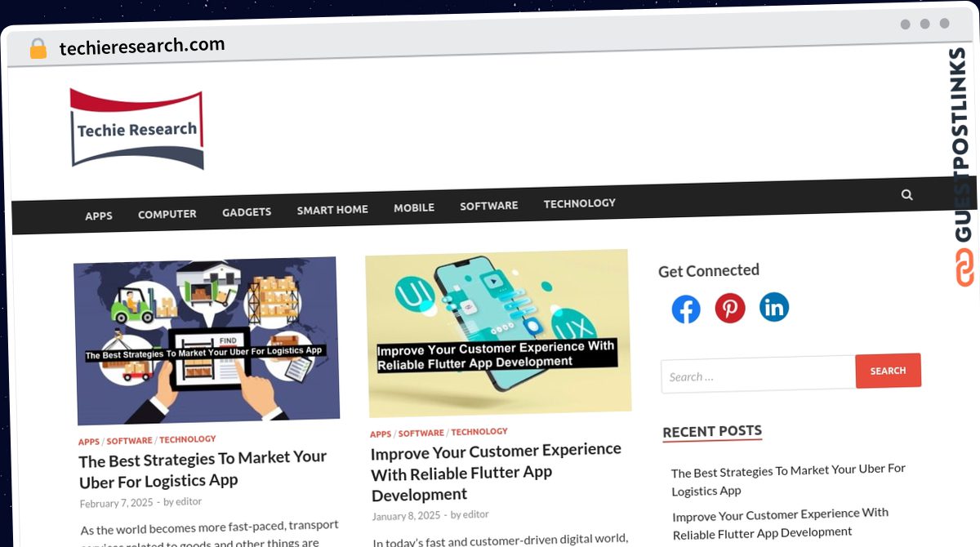The image size is (980, 547).
Task: Open headline 'Improve Your Customer Experience With Reliable Flutter'
Action: [x=496, y=473]
